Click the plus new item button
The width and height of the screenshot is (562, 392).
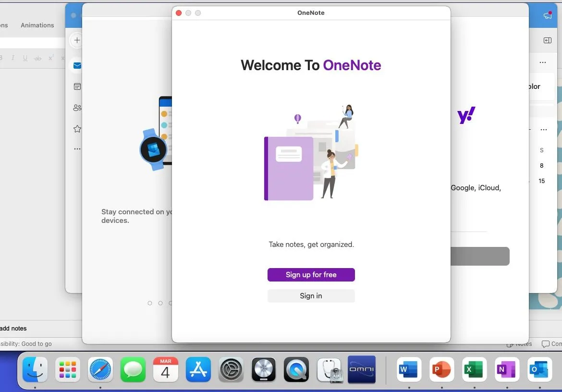tap(77, 40)
